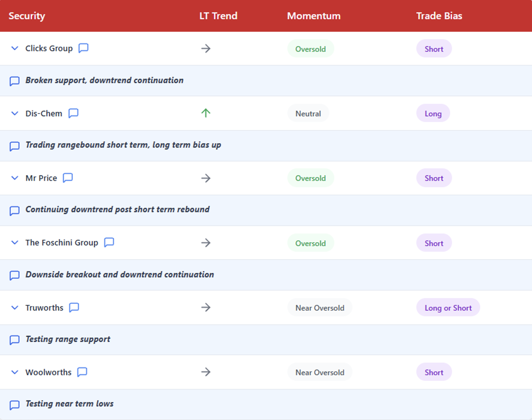This screenshot has height=420, width=532.
Task: Select the 'Woolworths' security name
Action: tap(48, 372)
